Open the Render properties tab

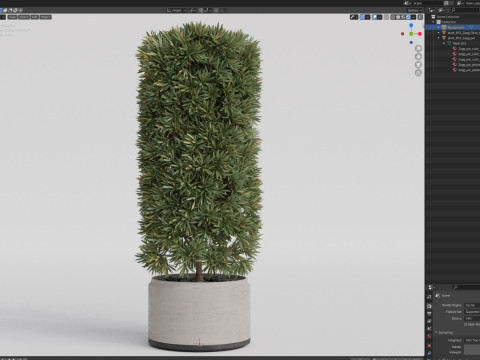click(429, 306)
